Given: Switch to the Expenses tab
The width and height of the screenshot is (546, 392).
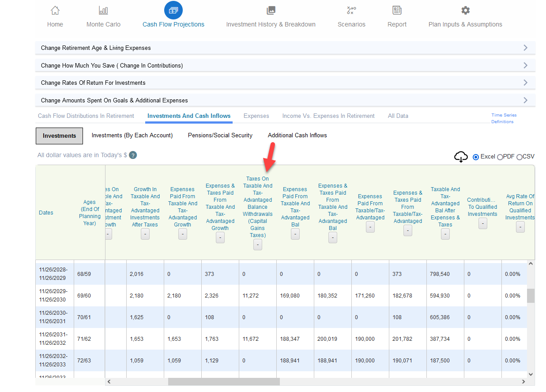Looking at the screenshot, I should 256,116.
